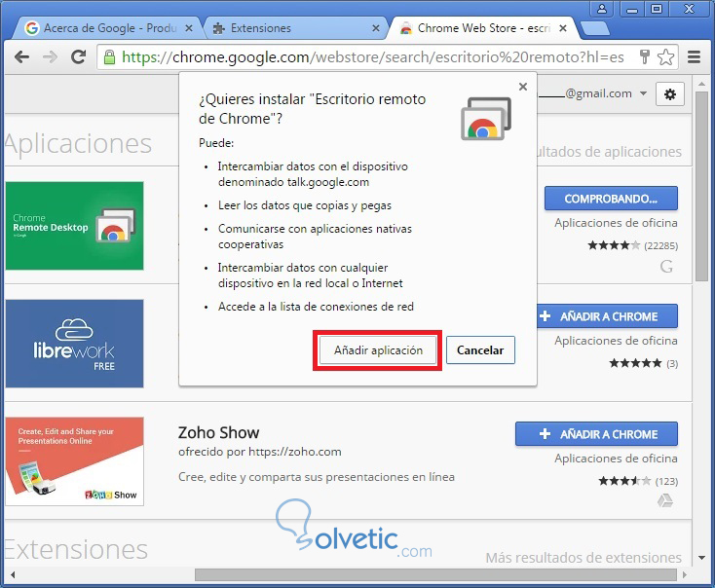715x588 pixels.
Task: Click the saved-password key icon in the address bar
Action: (644, 56)
